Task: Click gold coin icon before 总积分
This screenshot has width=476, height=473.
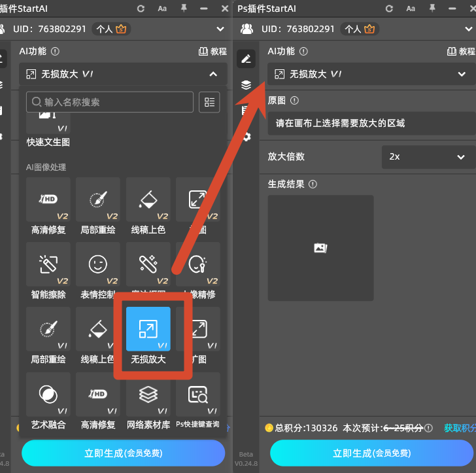Action: coord(269,428)
